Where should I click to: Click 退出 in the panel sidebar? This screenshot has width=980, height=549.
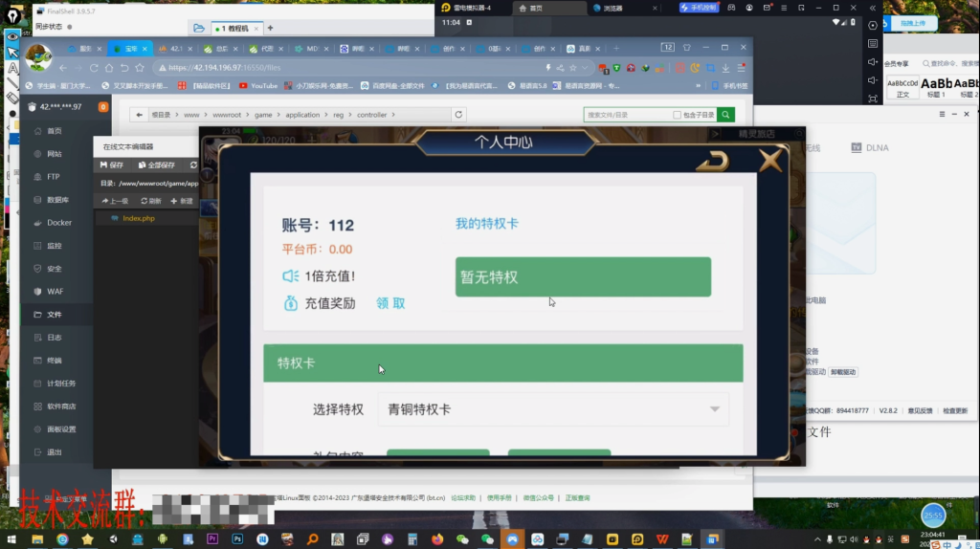coord(55,452)
